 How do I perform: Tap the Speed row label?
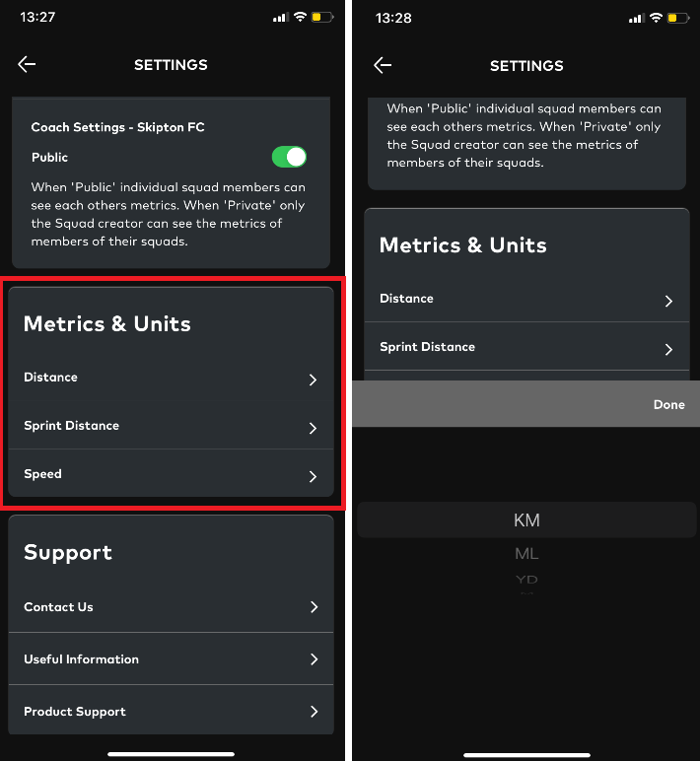click(x=42, y=474)
